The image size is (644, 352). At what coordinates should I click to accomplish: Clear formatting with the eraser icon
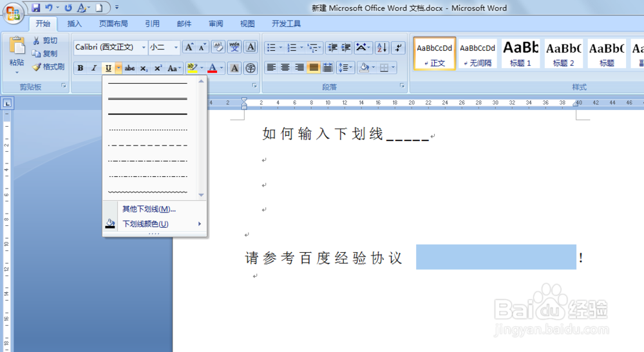pos(218,47)
